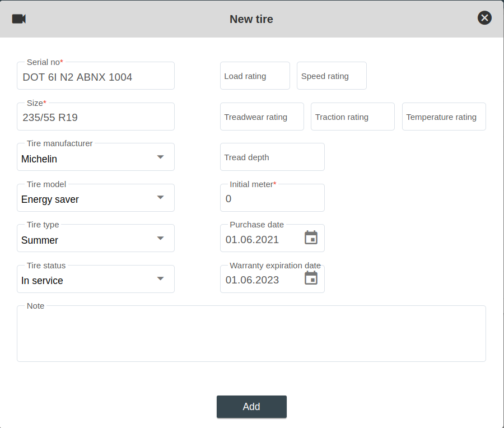Screen dimensions: 504x428
Task: Click the Load rating field
Action: coord(255,76)
